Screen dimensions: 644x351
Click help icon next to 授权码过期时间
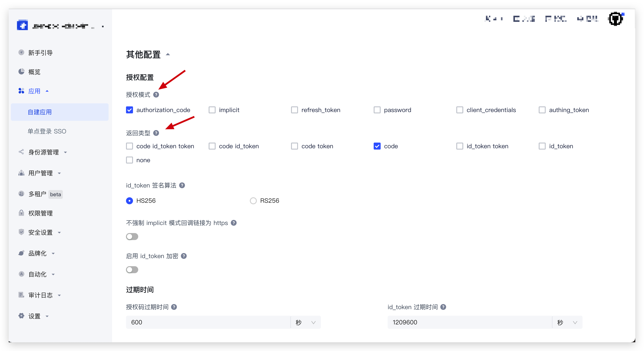click(x=174, y=307)
